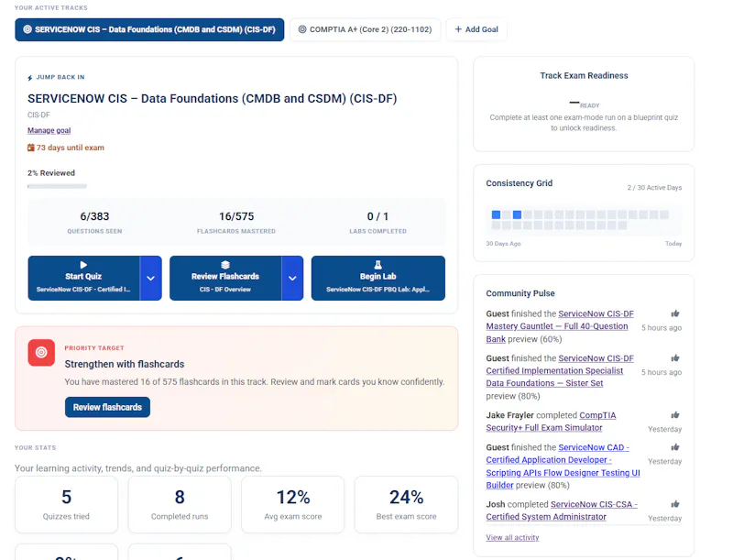Screen dimensions: 733x560
Task: Click the 2% Reviewed progress bar
Action: tap(57, 186)
